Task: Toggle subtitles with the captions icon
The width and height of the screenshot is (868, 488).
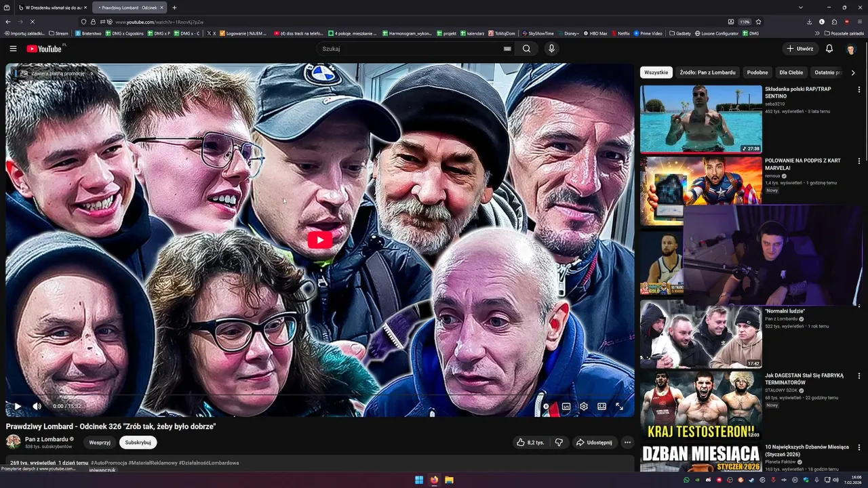Action: coord(566,406)
